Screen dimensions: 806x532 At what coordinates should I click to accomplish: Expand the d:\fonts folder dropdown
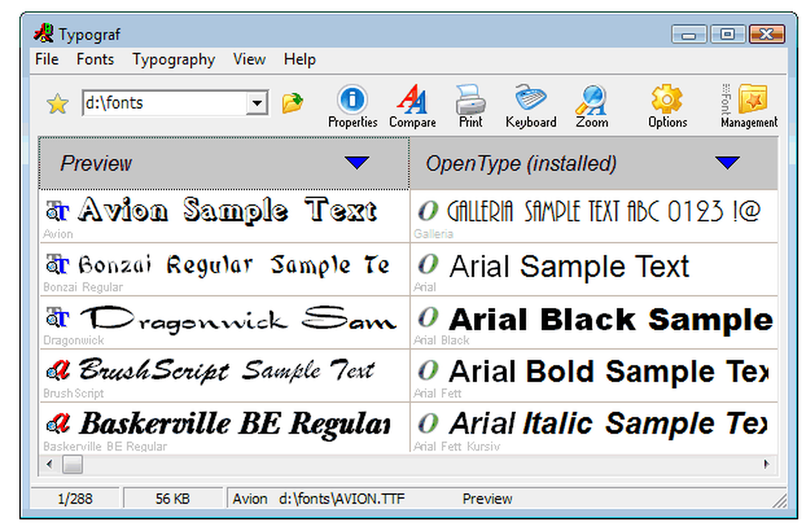pyautogui.click(x=256, y=103)
